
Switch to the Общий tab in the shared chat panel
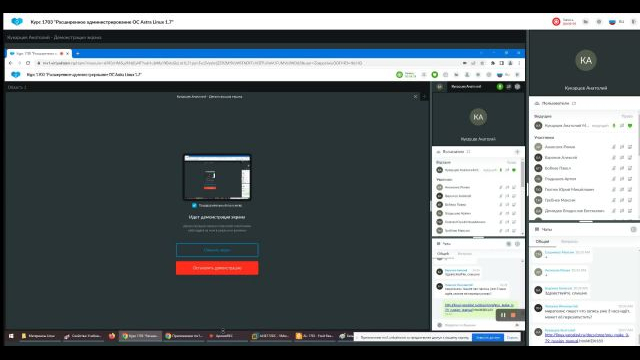pyautogui.click(x=442, y=253)
